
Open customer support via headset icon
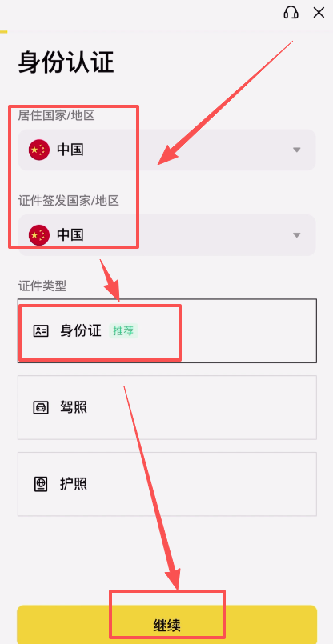tap(291, 13)
